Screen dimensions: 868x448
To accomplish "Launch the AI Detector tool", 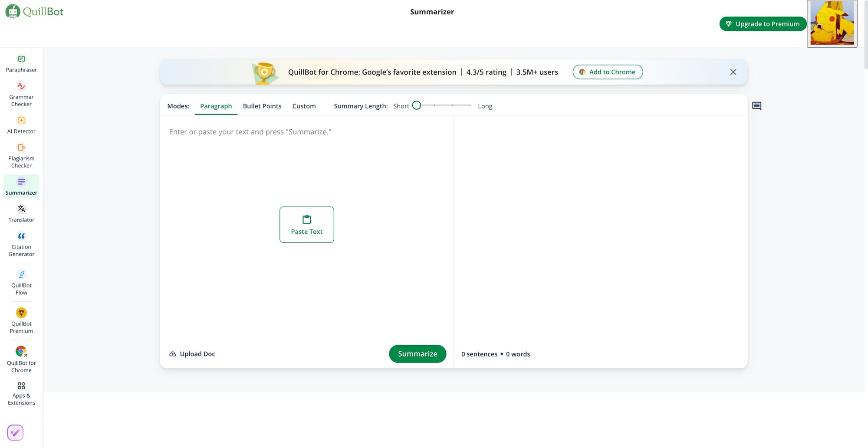I will (21, 125).
